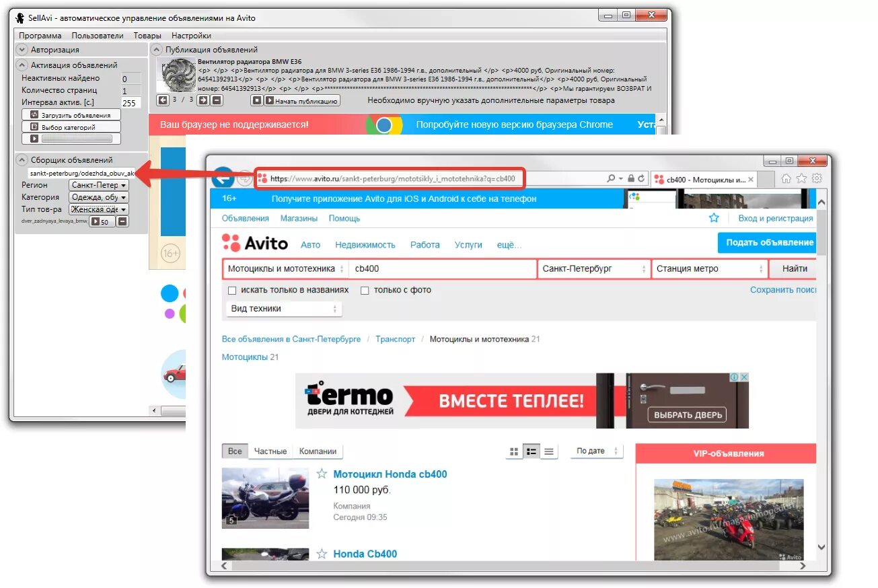Toggle искать только в названиях checkbox
The height and width of the screenshot is (588, 878).
pyautogui.click(x=232, y=291)
